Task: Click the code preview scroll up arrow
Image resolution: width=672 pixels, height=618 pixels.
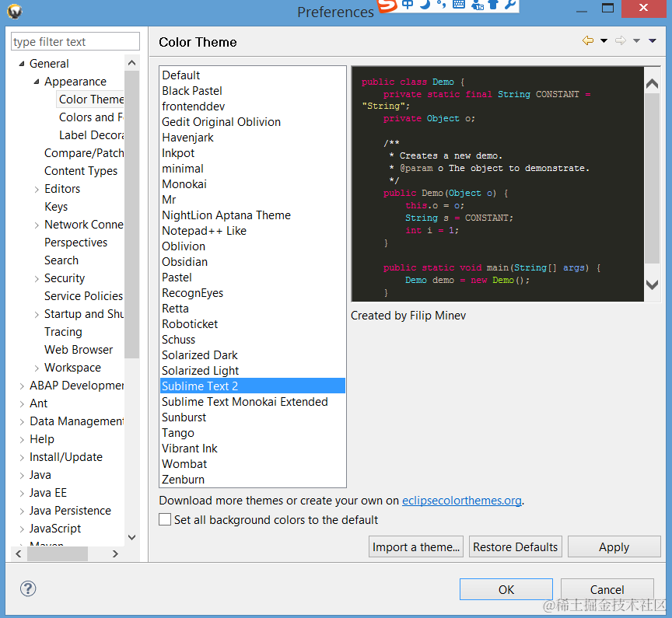Action: pyautogui.click(x=652, y=83)
